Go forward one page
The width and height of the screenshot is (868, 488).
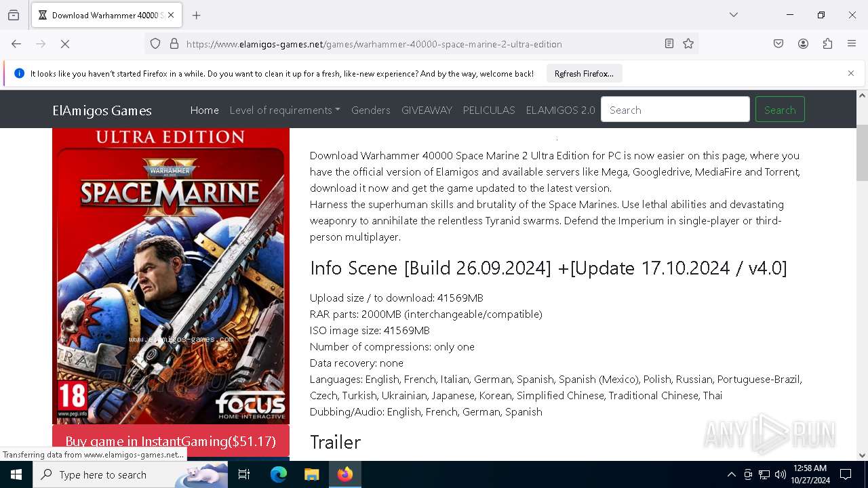point(41,44)
